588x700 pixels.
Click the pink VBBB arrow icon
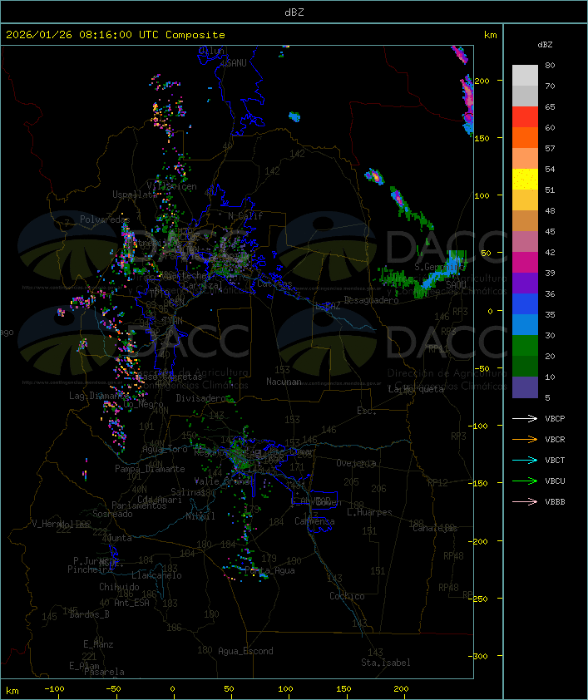pyautogui.click(x=526, y=501)
